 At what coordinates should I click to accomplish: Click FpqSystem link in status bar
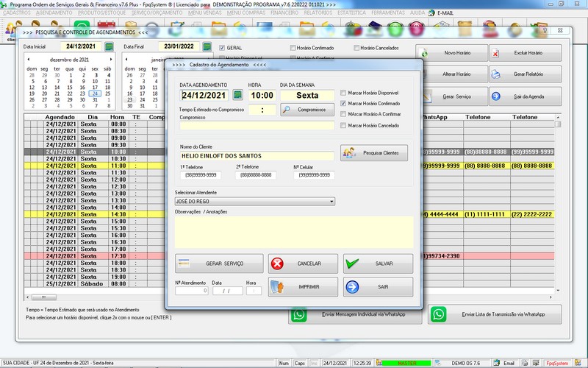[x=557, y=363]
